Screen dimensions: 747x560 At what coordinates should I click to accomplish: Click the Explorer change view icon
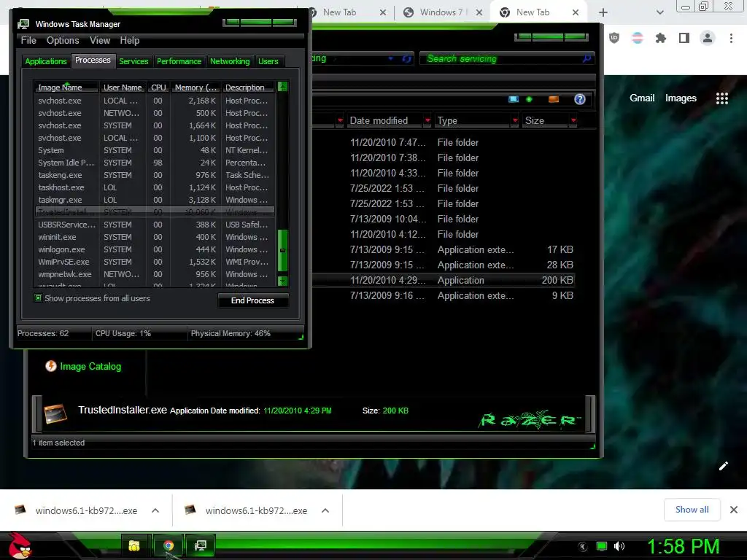coord(514,99)
